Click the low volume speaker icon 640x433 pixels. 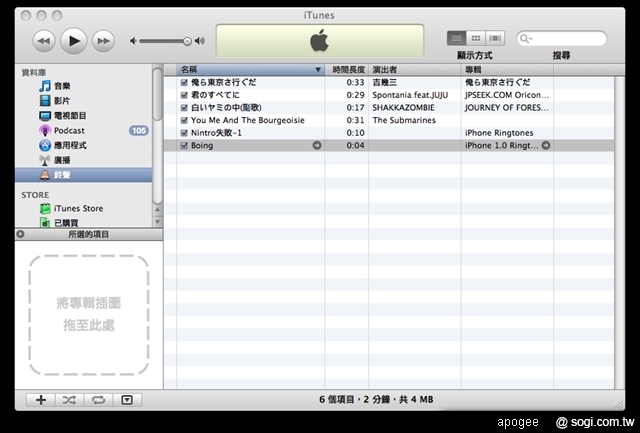coord(133,41)
